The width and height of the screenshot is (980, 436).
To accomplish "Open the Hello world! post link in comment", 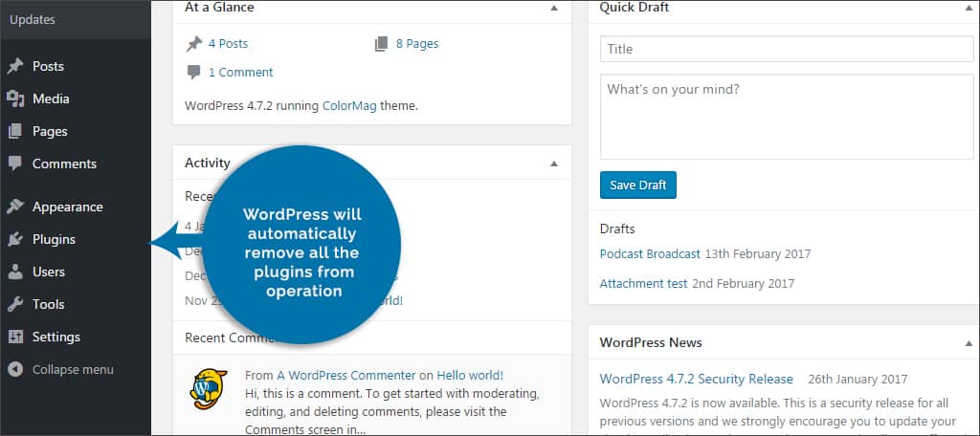I will pos(470,376).
